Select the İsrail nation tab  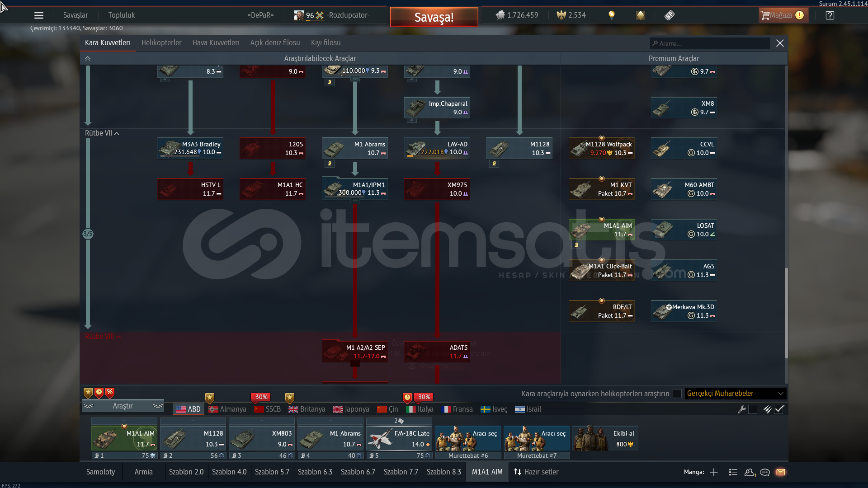tap(528, 409)
